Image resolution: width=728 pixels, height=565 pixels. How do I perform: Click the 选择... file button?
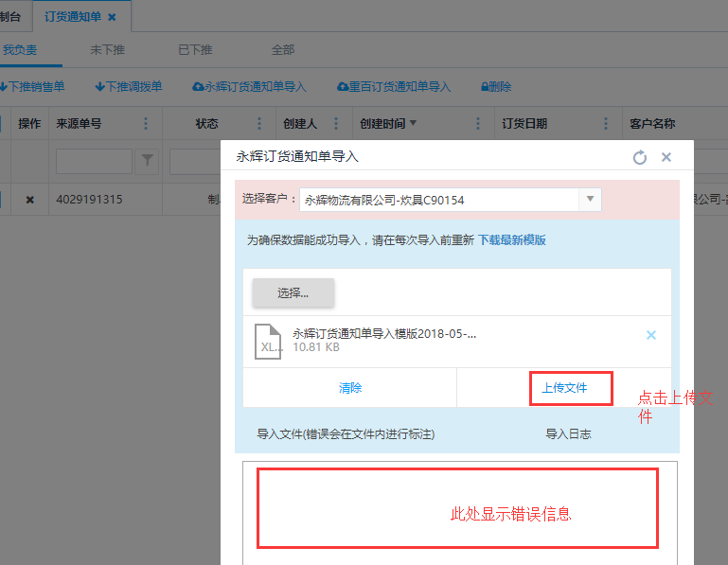(x=293, y=292)
